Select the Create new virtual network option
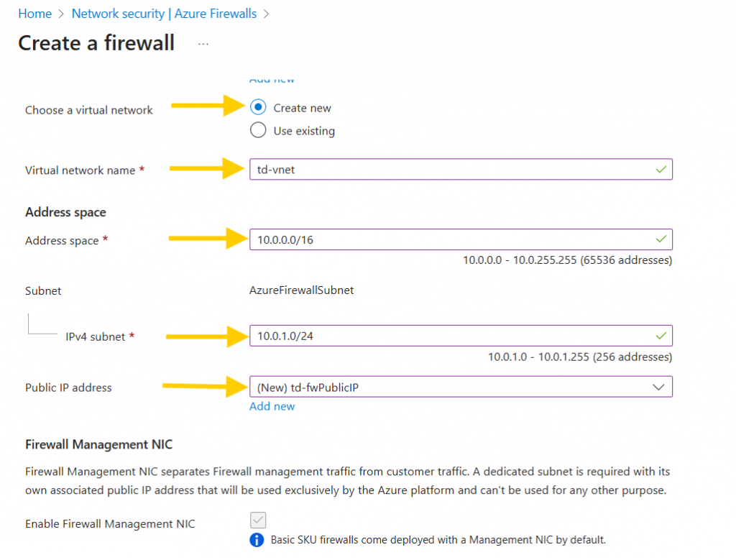This screenshot has width=736, height=560. (257, 107)
